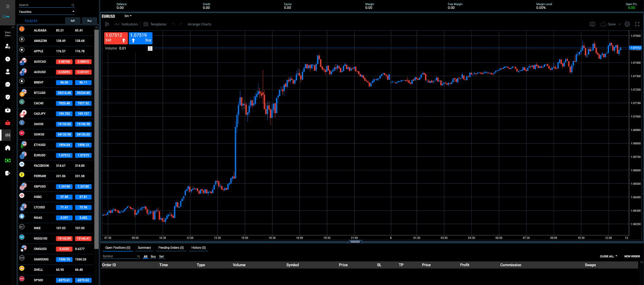
Task: Open the white deposit sidebar icon
Action: coord(8,110)
